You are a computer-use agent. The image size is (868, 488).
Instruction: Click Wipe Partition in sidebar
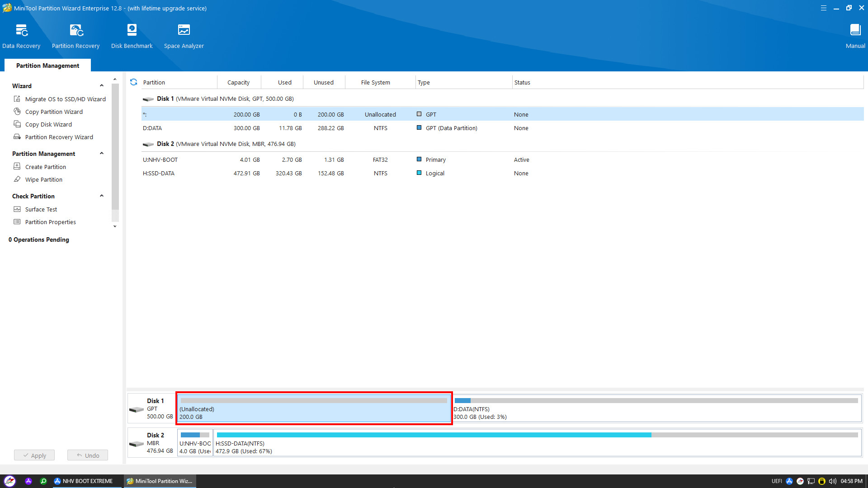[x=43, y=179]
